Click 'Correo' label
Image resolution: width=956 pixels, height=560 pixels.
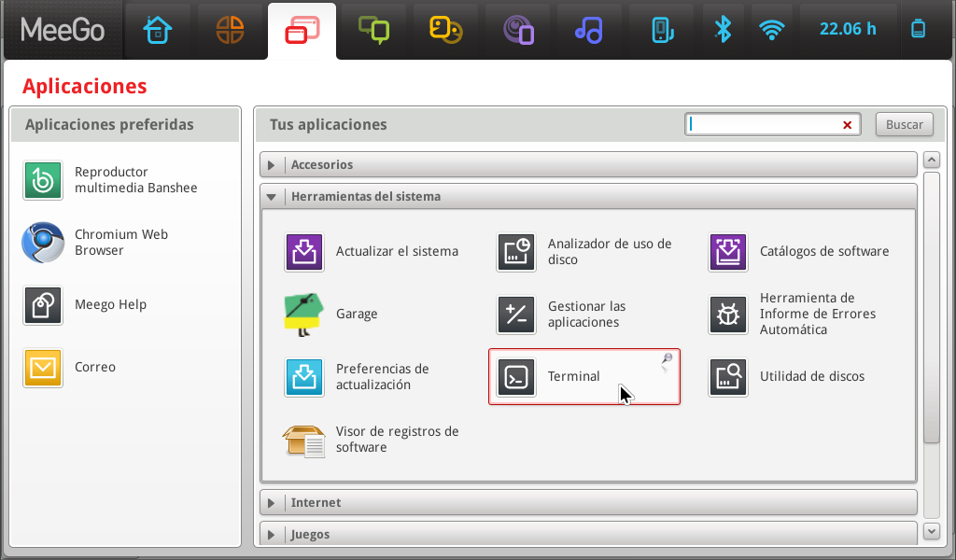tap(95, 367)
